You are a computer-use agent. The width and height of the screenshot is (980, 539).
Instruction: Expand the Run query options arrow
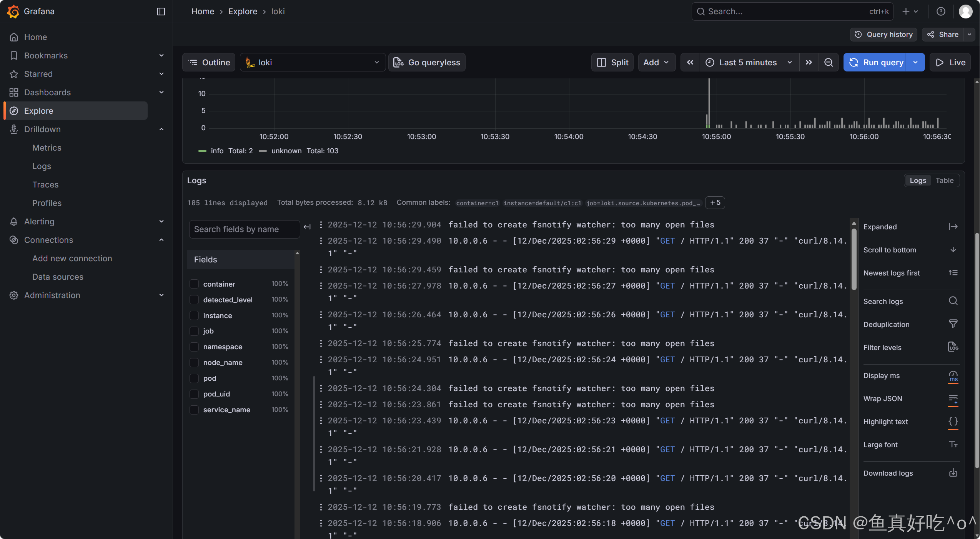pyautogui.click(x=915, y=62)
